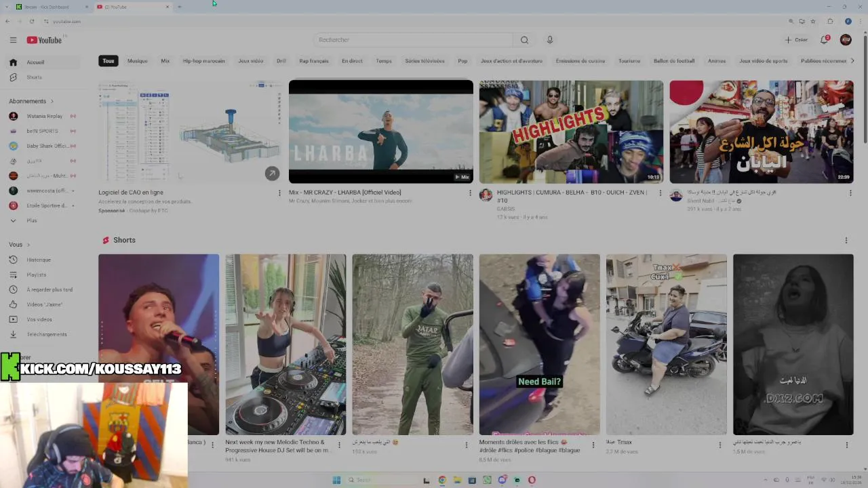Select the Mix filter chip
The image size is (868, 488).
pos(165,61)
